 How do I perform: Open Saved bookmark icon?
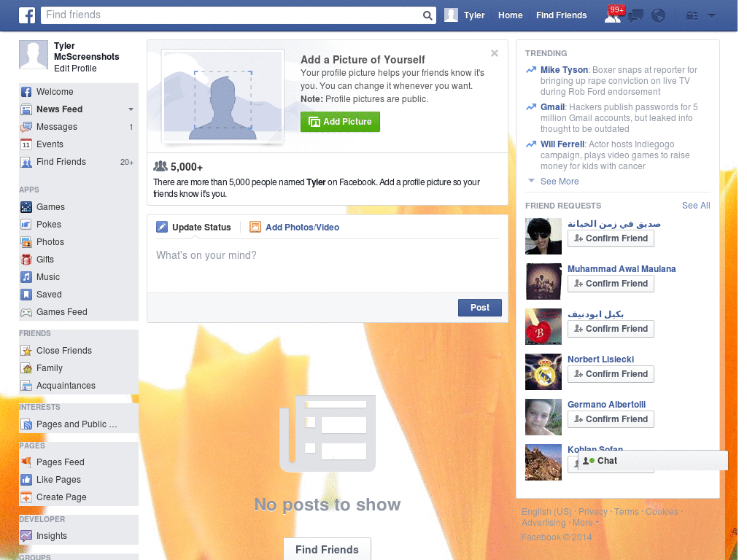click(x=26, y=295)
